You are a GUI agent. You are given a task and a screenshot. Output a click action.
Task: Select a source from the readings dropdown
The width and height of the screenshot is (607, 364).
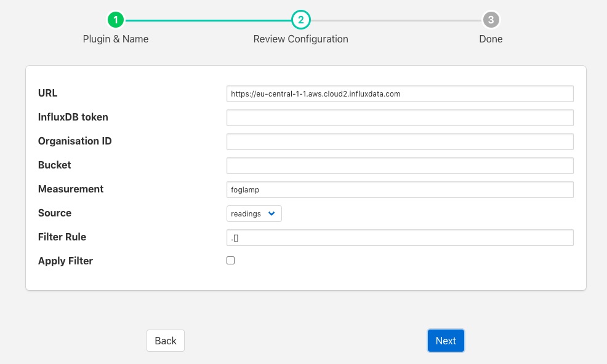(254, 213)
